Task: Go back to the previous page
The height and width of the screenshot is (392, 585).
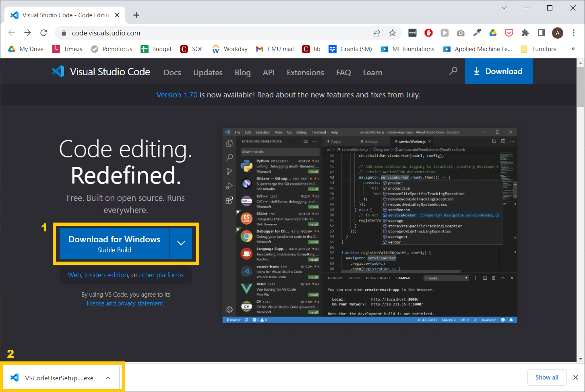Action: 12,33
